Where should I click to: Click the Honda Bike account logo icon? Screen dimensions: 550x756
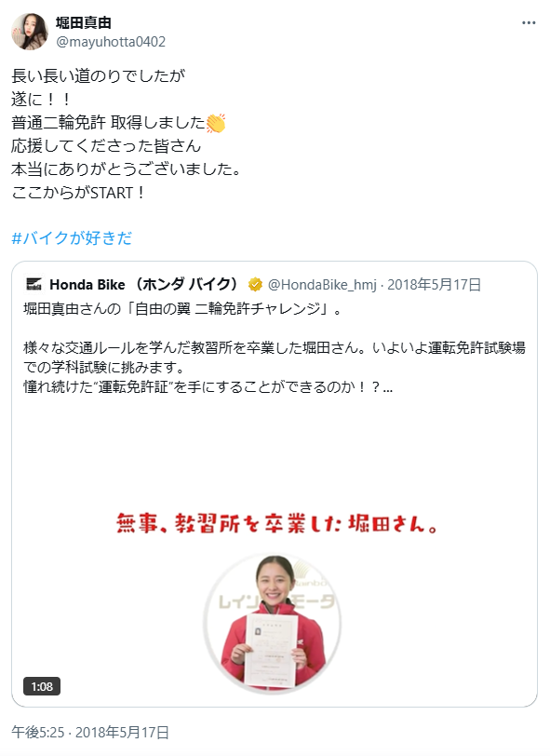click(34, 285)
